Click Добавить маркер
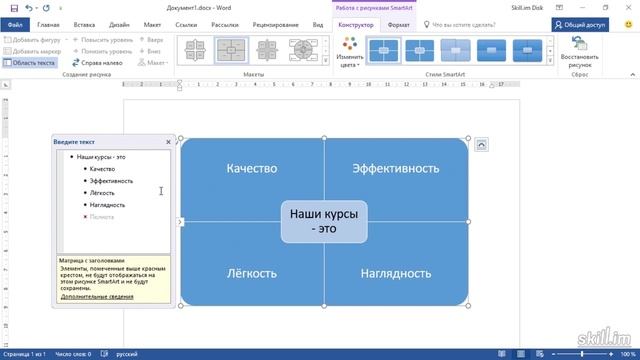Image resolution: width=640 pixels, height=360 pixels. point(32,51)
